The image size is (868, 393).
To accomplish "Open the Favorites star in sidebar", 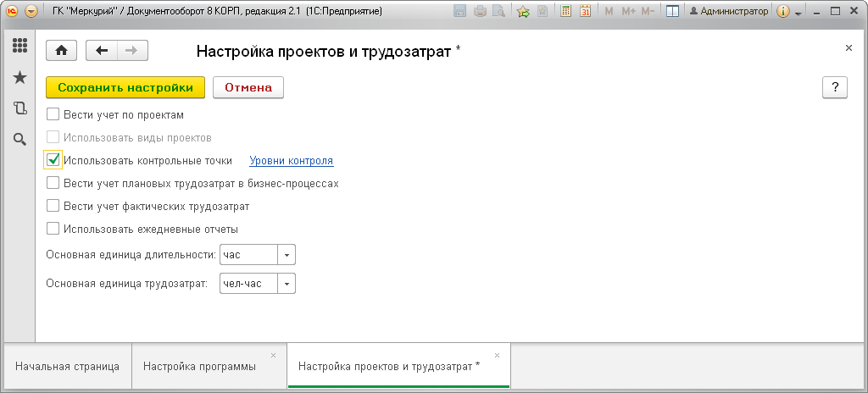I will 20,77.
